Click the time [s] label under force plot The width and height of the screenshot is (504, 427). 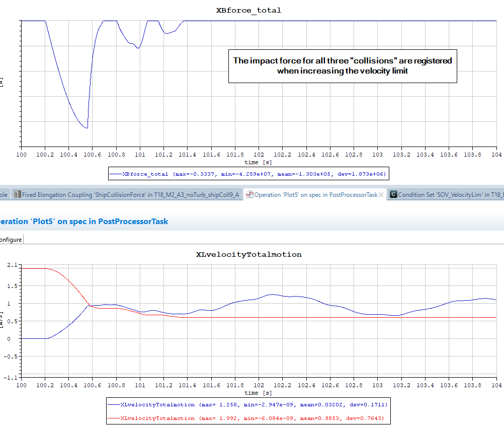point(259,162)
